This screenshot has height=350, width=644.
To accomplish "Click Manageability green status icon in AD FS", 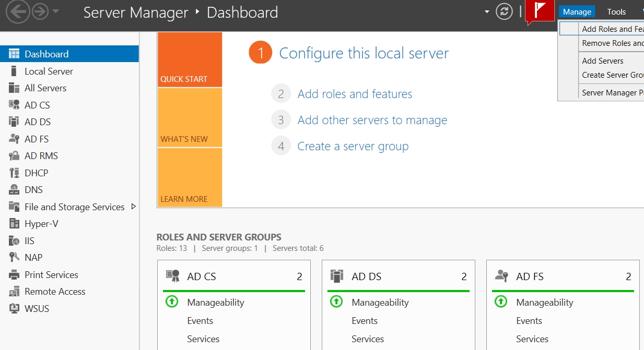I will (501, 301).
